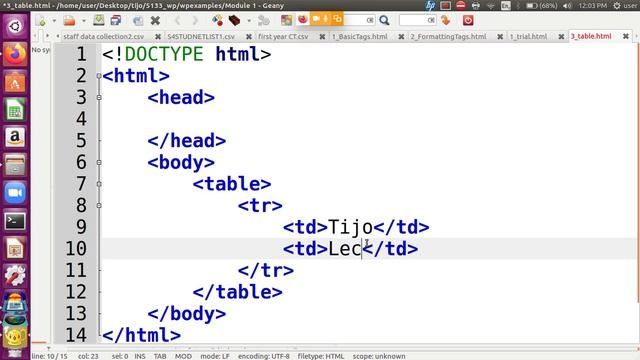Click line number 14 in margin
640x360 pixels.
click(76, 335)
